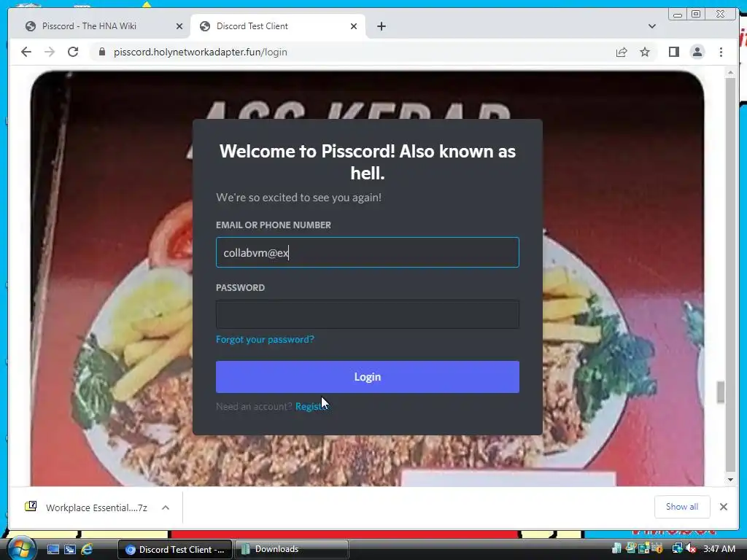Click the Show Desktop quick launch icon
747x560 pixels.
click(53, 549)
